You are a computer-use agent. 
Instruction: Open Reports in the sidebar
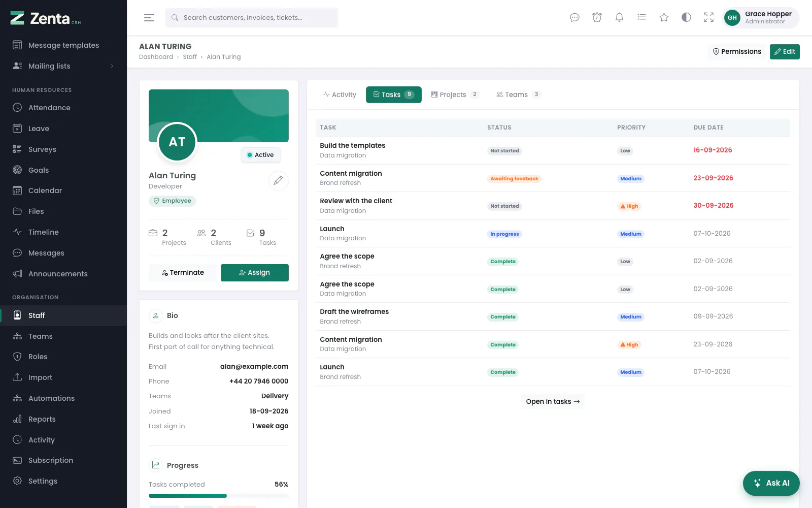[63, 419]
